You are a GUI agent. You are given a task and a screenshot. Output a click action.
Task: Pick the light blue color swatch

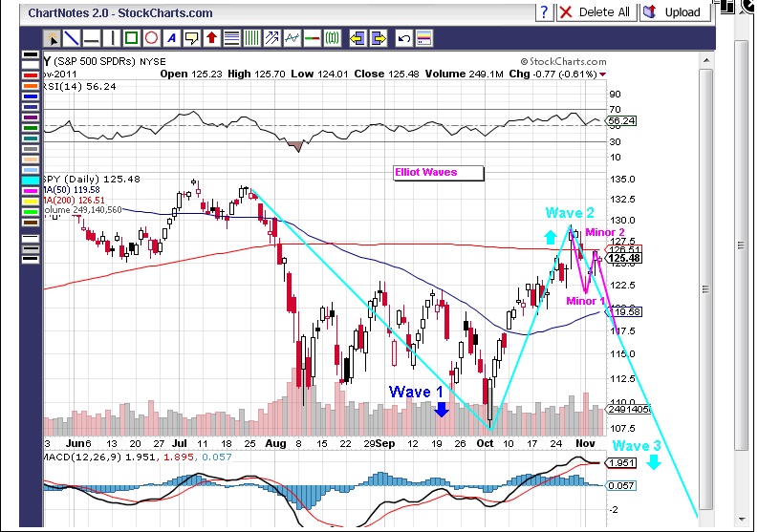pyautogui.click(x=31, y=170)
